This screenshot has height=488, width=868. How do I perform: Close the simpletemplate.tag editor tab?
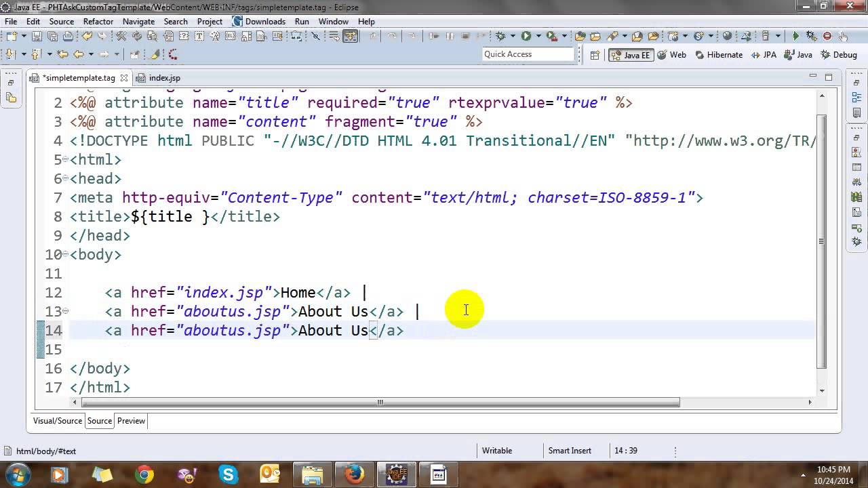coord(124,78)
